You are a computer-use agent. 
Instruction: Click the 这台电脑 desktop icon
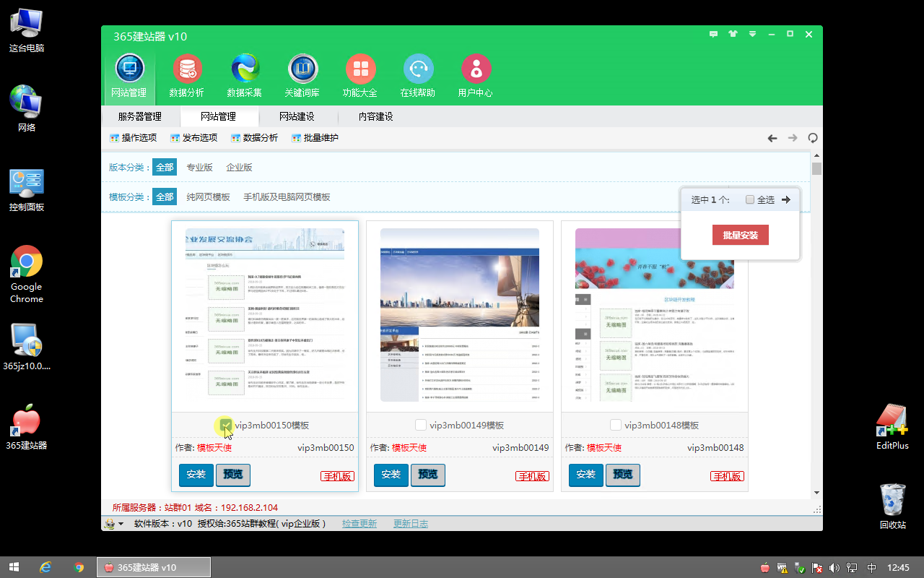[x=27, y=30]
